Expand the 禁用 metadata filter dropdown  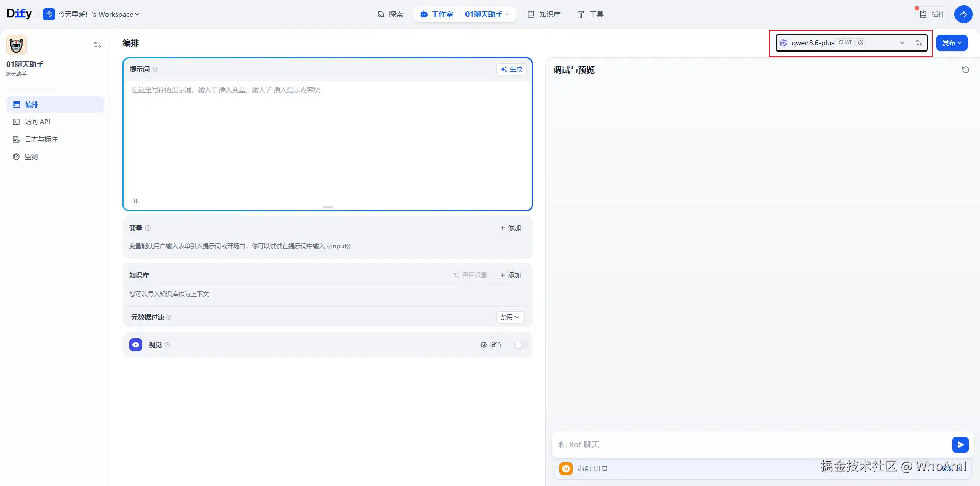coord(510,317)
